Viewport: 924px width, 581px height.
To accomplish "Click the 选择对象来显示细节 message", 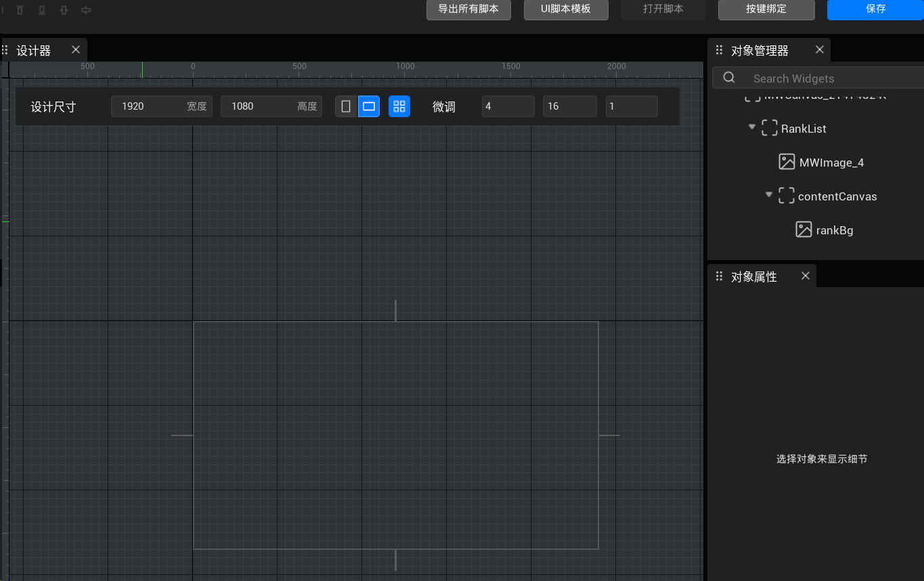I will pyautogui.click(x=822, y=459).
